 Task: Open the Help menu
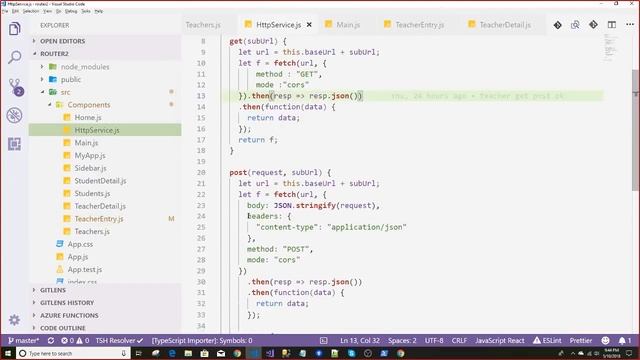(99, 11)
